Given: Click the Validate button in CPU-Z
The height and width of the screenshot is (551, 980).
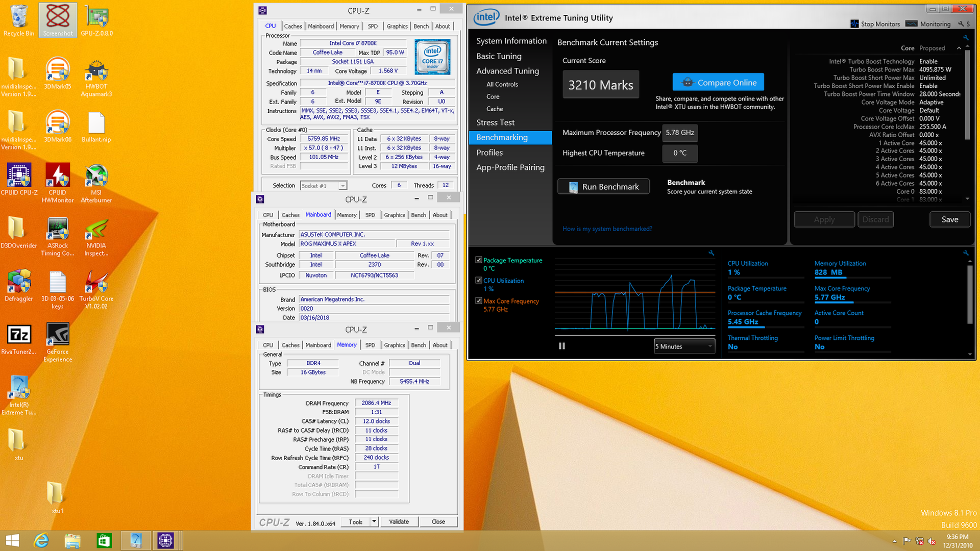Looking at the screenshot, I should coord(399,521).
